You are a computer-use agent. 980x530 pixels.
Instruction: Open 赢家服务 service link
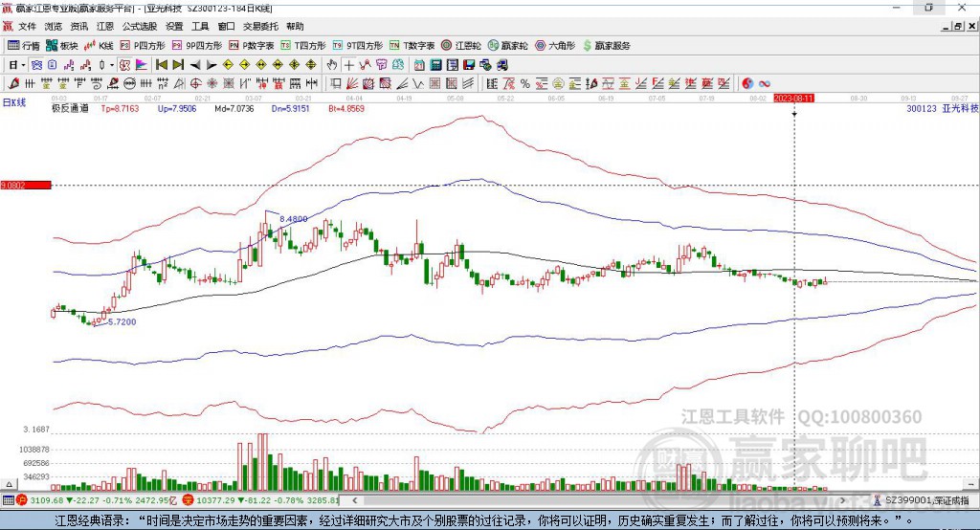pyautogui.click(x=606, y=46)
